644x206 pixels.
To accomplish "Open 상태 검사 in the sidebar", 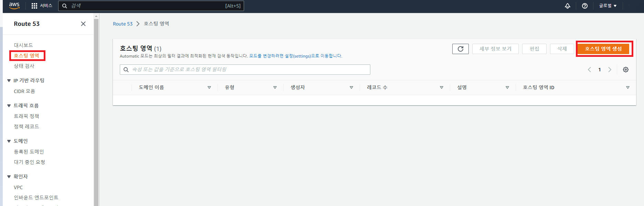I will pyautogui.click(x=24, y=66).
